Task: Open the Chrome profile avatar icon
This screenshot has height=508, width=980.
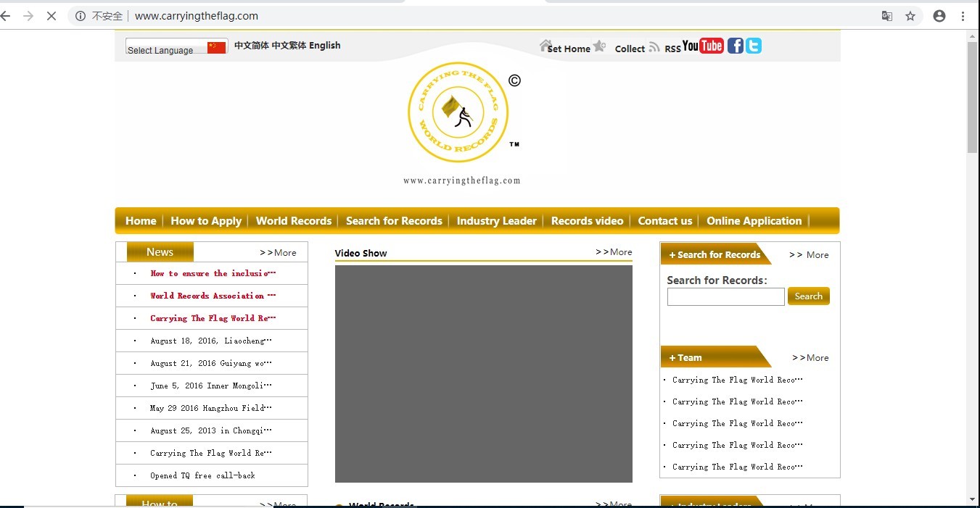Action: (x=939, y=16)
